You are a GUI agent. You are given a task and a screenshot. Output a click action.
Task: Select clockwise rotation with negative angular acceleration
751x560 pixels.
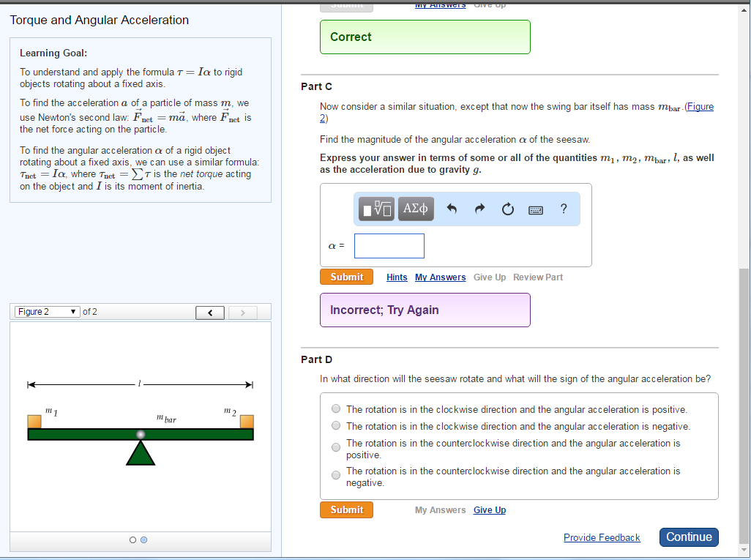[x=336, y=425]
